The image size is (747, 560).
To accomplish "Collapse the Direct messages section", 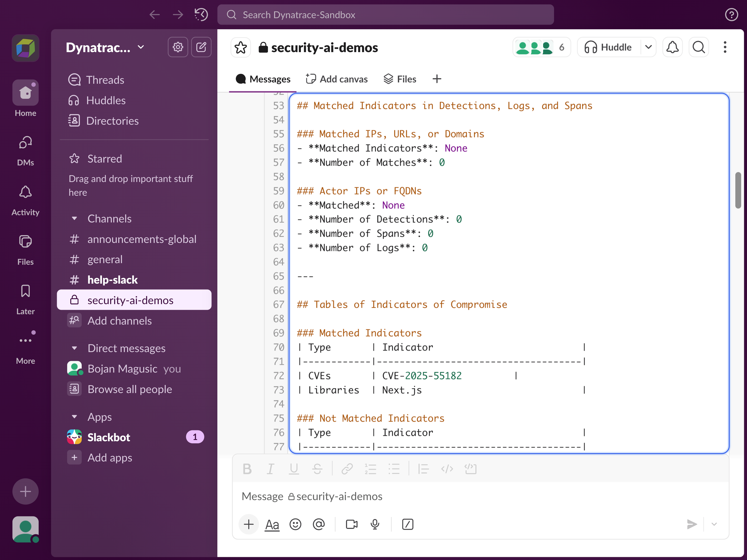I will (75, 348).
